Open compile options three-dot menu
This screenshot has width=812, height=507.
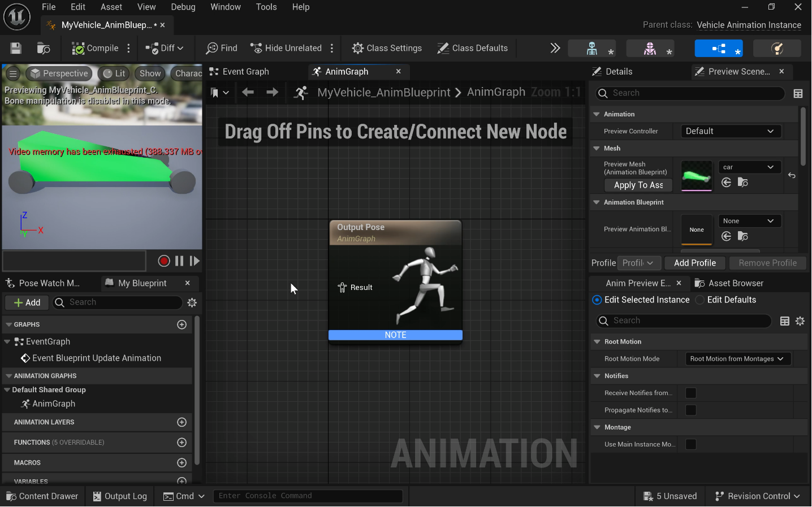click(129, 48)
